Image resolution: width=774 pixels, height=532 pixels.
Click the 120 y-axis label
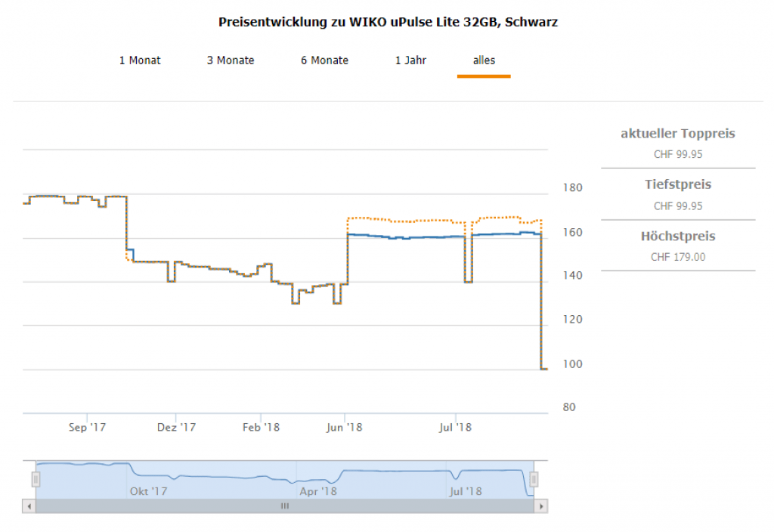click(573, 320)
